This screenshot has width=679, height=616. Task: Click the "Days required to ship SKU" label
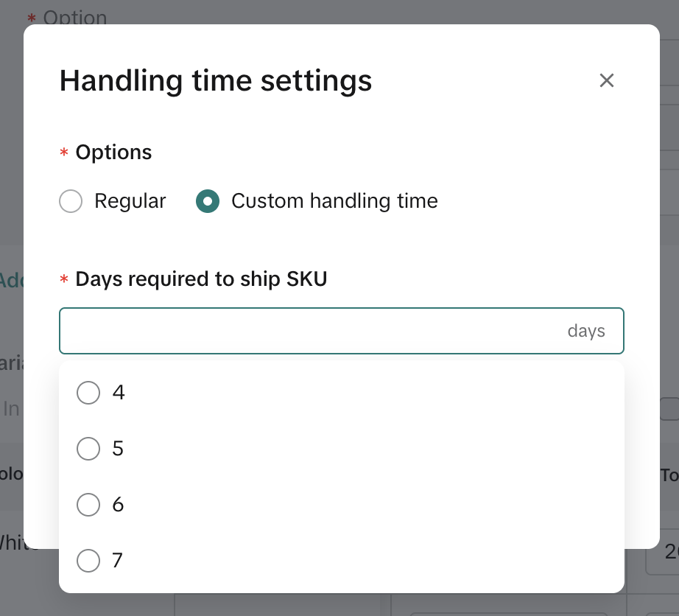coord(201,279)
